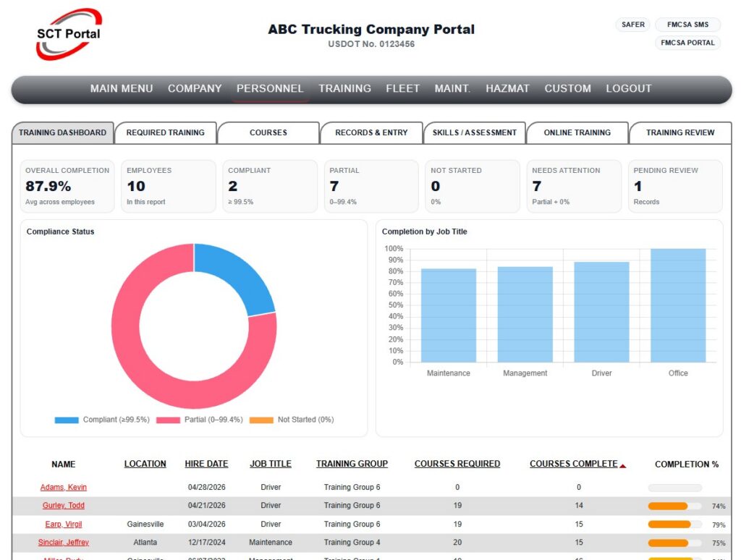Screen dimensions: 741x560
Task: Open the COMPANY menu
Action: (195, 88)
